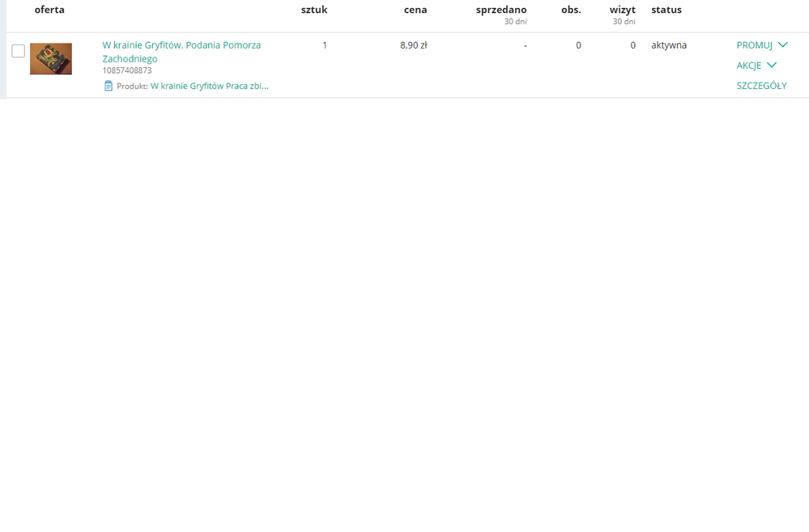Click the chevron arrow next to PROMUJ
Viewport: 809px width, 532px height.
coord(782,45)
